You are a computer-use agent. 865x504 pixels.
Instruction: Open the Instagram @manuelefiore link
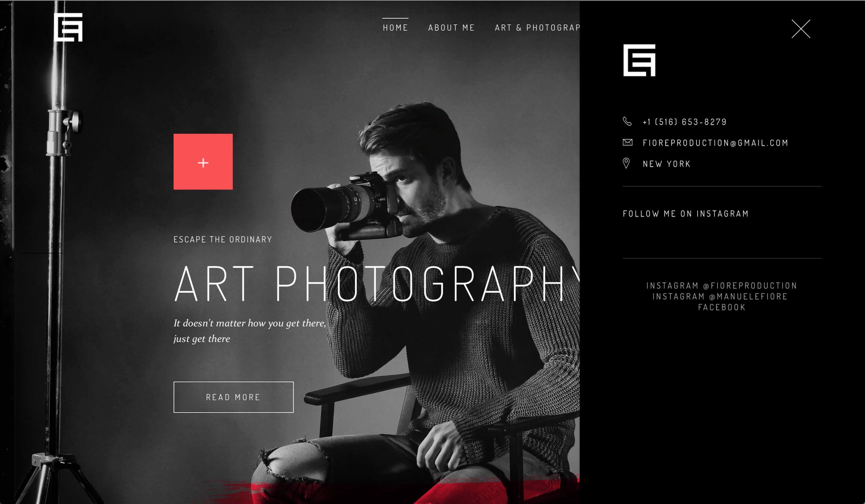[720, 297]
